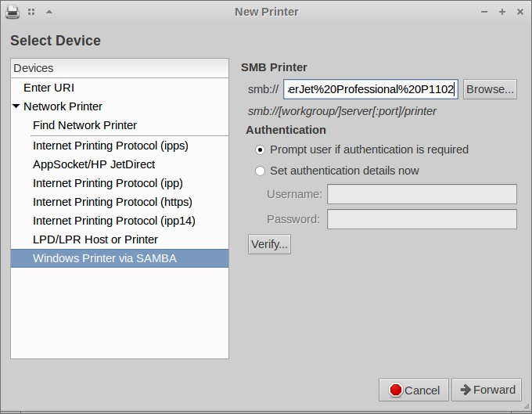
Task: Click the grid dots icon in title bar
Action: tap(31, 12)
